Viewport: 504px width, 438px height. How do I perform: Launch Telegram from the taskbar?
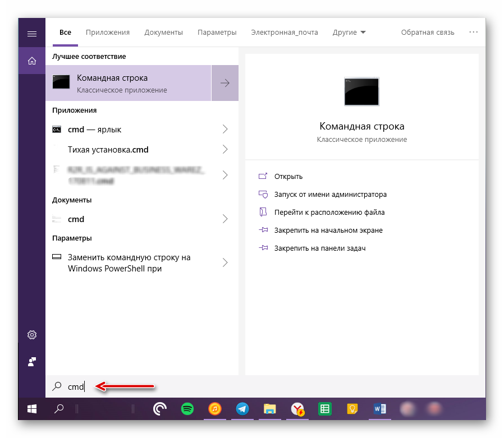tap(242, 409)
